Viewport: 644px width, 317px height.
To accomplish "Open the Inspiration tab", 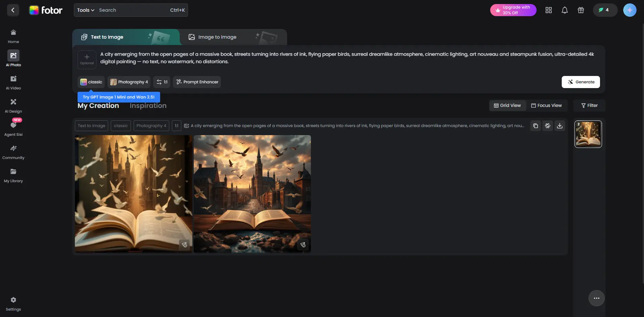I will [x=148, y=106].
